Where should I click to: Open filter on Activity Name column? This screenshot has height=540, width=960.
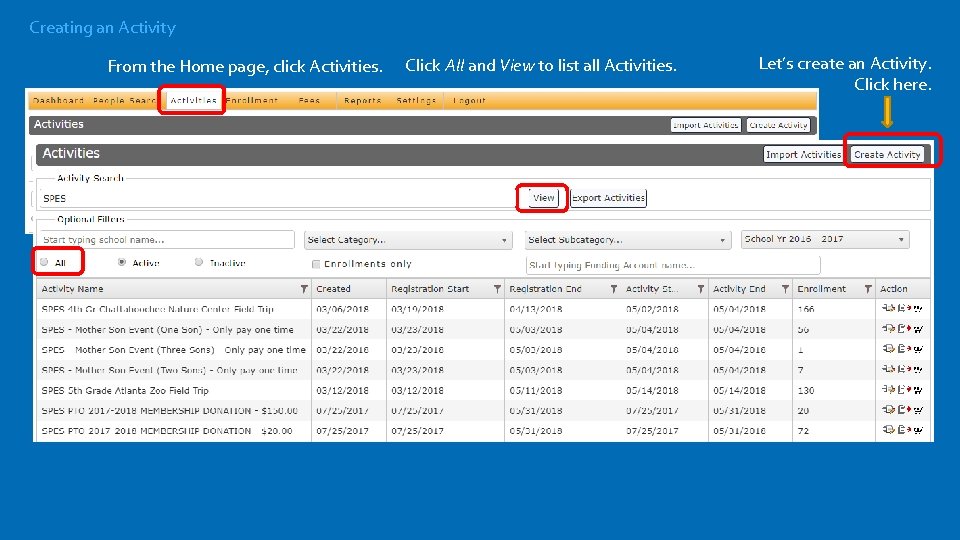(304, 289)
